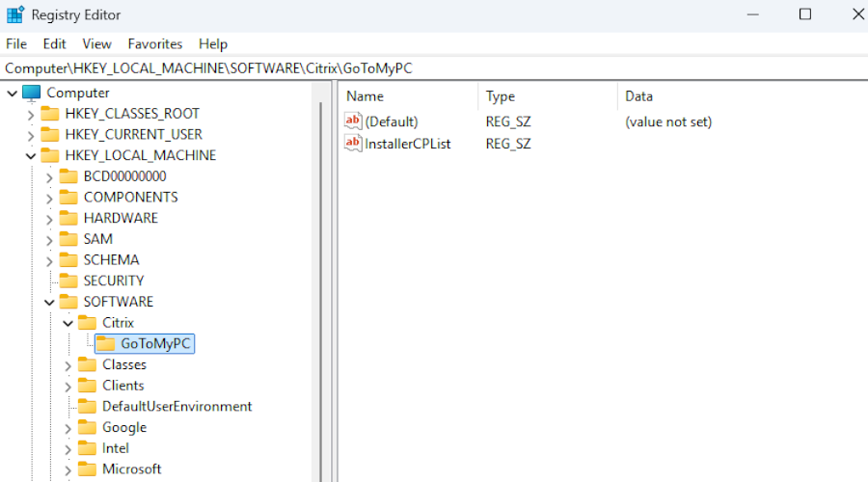
Task: Click the HARDWARE key folder icon
Action: pyautogui.click(x=68, y=218)
